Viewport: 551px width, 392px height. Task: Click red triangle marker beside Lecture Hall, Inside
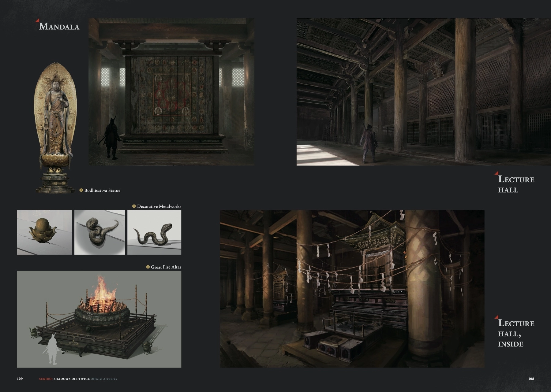point(497,317)
